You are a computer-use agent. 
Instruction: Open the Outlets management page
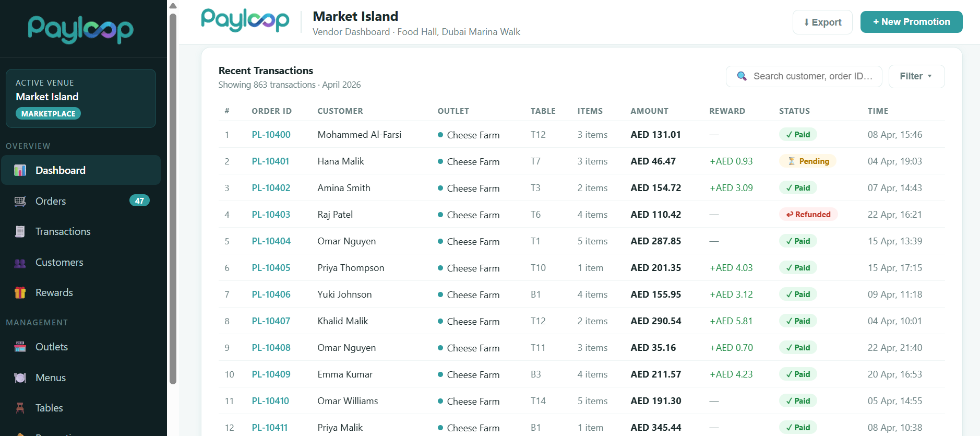tap(81, 347)
